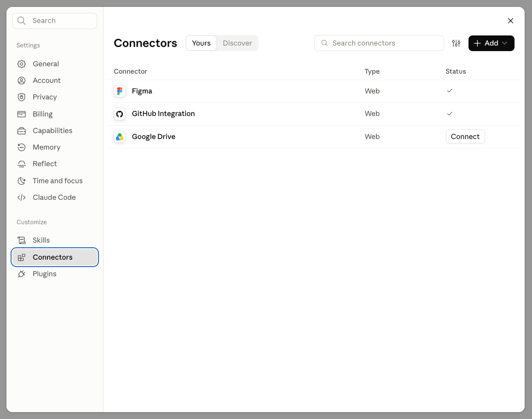Click the Google Drive logo icon
Screen dimensions: 532x419
coord(120,136)
